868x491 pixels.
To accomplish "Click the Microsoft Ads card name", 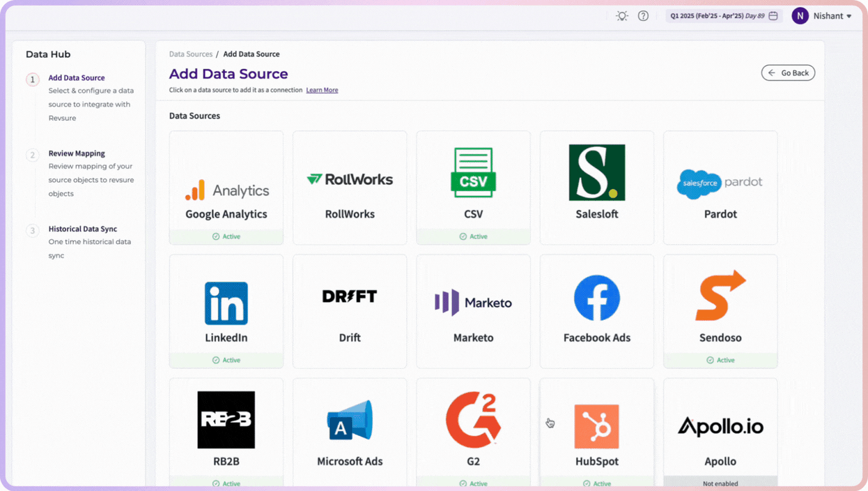I will point(350,462).
